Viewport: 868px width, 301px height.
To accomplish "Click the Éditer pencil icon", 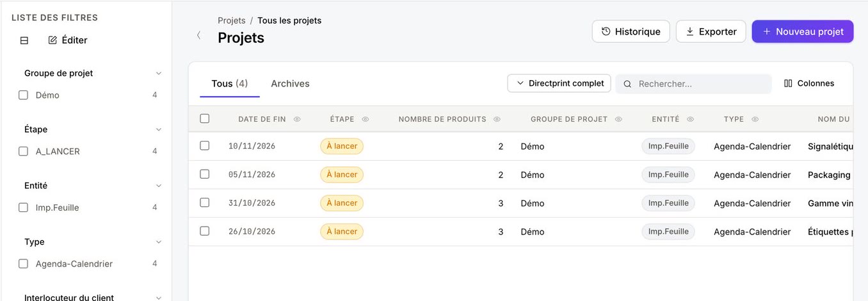I will click(52, 40).
